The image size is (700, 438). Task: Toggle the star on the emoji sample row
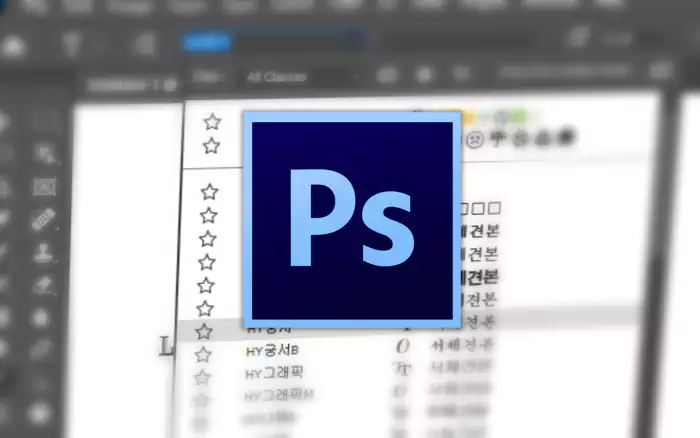(x=211, y=146)
